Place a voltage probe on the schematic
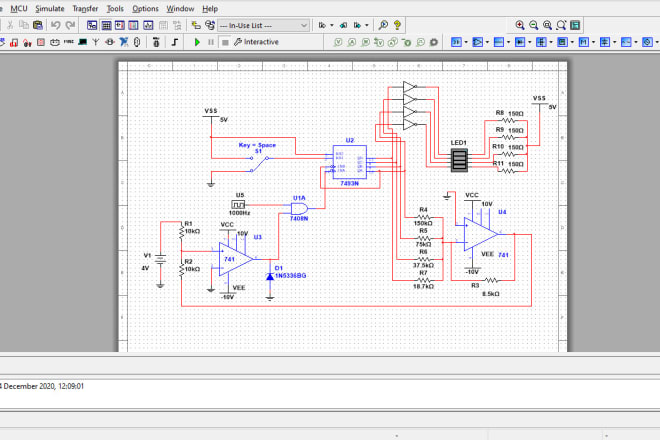This screenshot has width=660, height=440. [338, 42]
